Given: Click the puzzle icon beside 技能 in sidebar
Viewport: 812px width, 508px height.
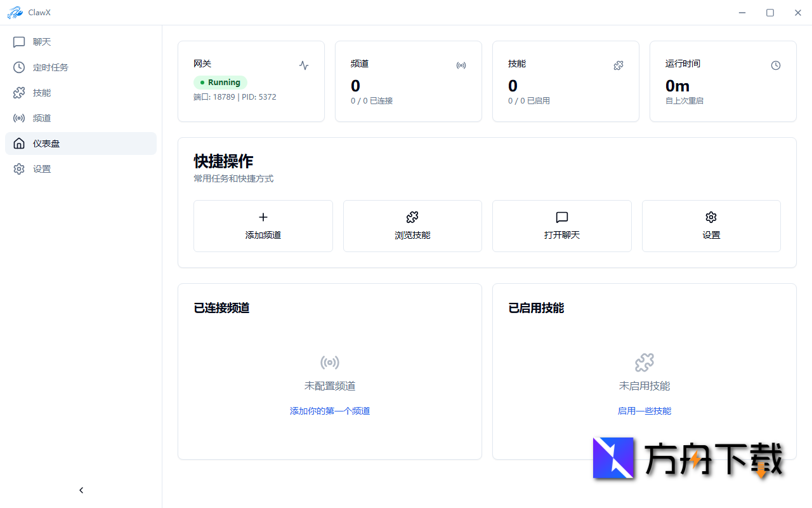Looking at the screenshot, I should click(x=18, y=93).
